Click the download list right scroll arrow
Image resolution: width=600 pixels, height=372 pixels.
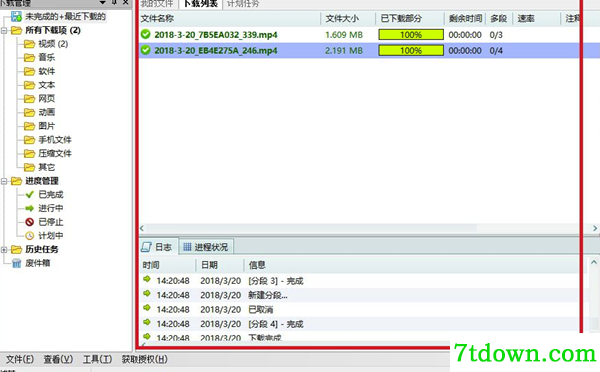click(x=595, y=228)
